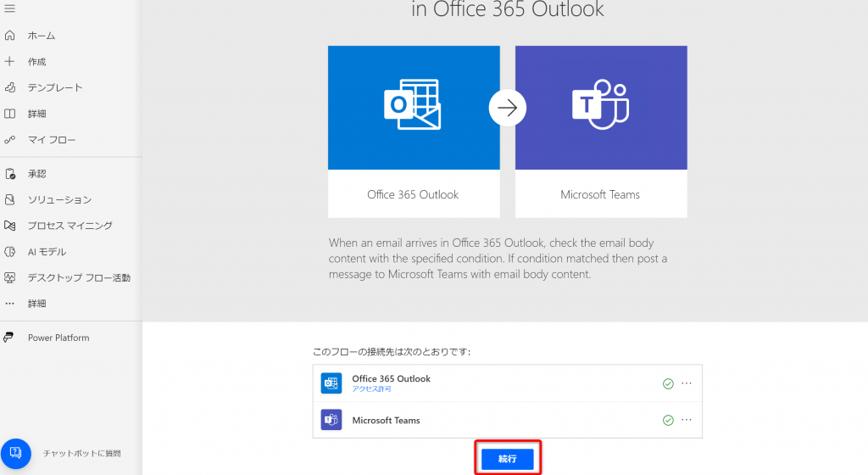
Task: Click the desktop flow activity monitor icon
Action: click(x=9, y=277)
